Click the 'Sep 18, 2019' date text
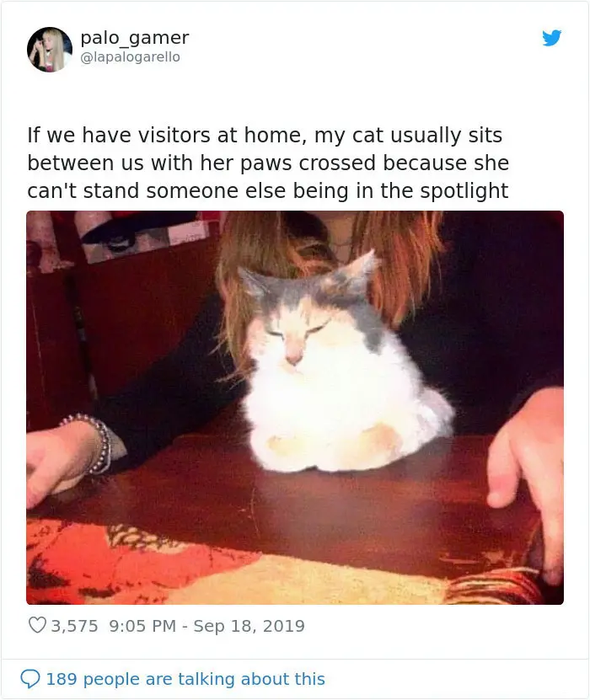 click(x=249, y=626)
